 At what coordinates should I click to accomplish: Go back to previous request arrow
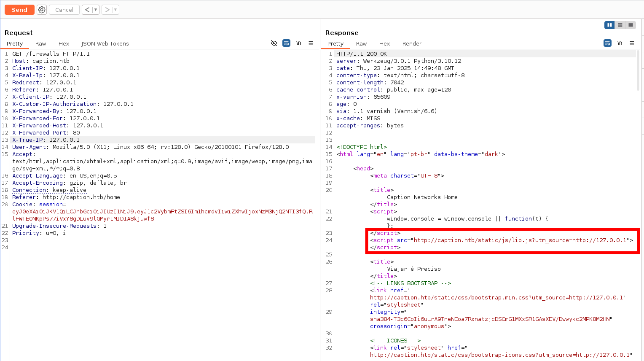(87, 10)
